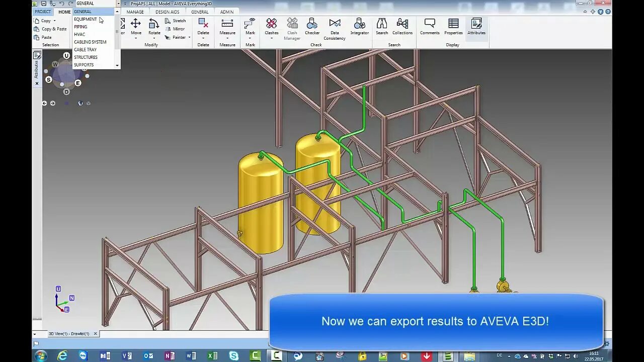Switch to the MANAGE ribbon tab
Image resolution: width=644 pixels, height=362 pixels.
(135, 12)
